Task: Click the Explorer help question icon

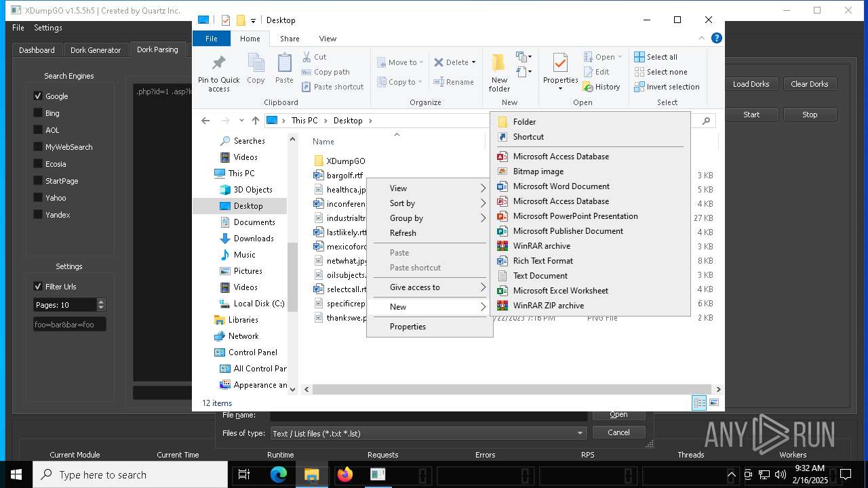Action: click(x=716, y=38)
